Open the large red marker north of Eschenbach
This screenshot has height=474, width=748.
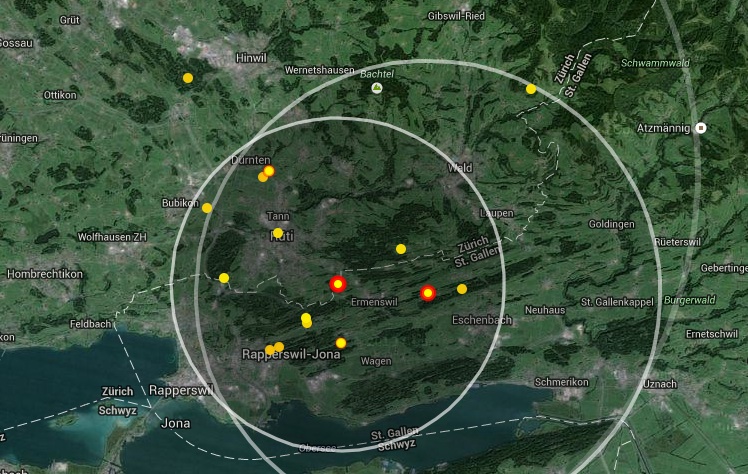coord(428,293)
